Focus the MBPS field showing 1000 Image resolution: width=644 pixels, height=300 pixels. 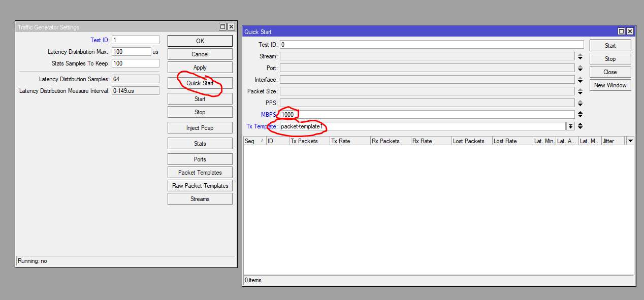[427, 115]
